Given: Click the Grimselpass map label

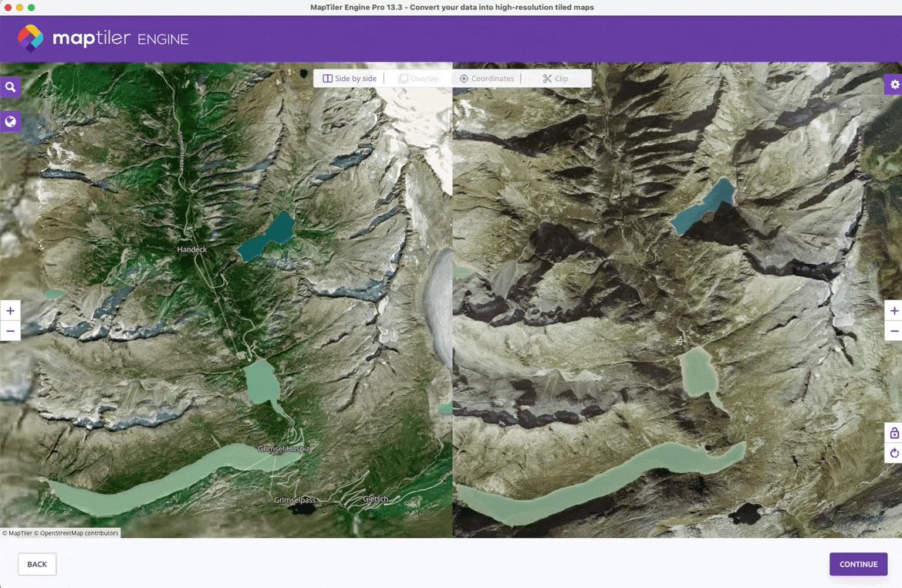Looking at the screenshot, I should click(295, 500).
